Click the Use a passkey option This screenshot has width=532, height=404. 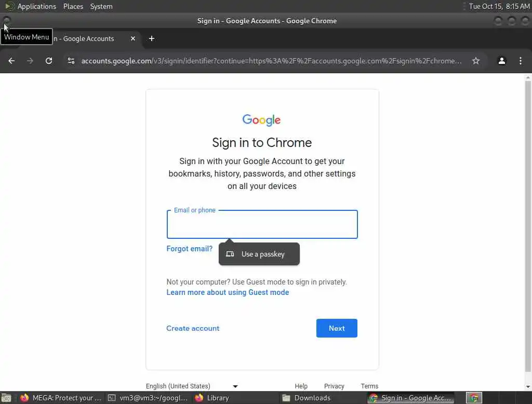coord(259,254)
